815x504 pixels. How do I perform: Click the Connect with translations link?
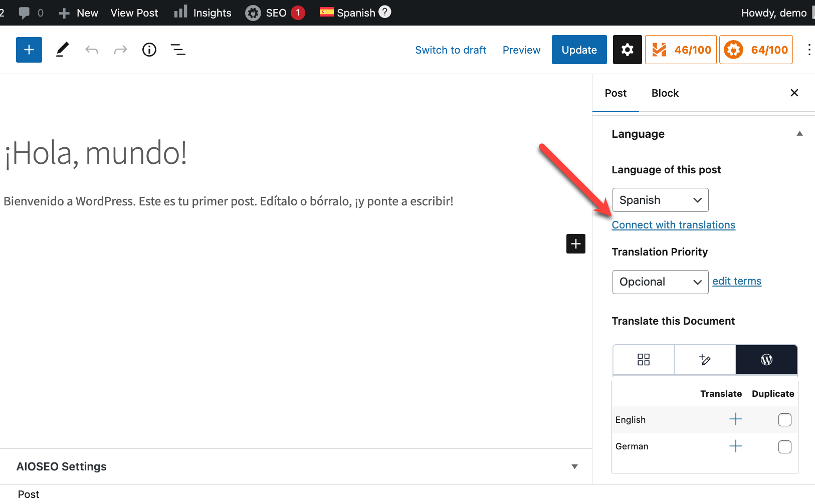673,225
